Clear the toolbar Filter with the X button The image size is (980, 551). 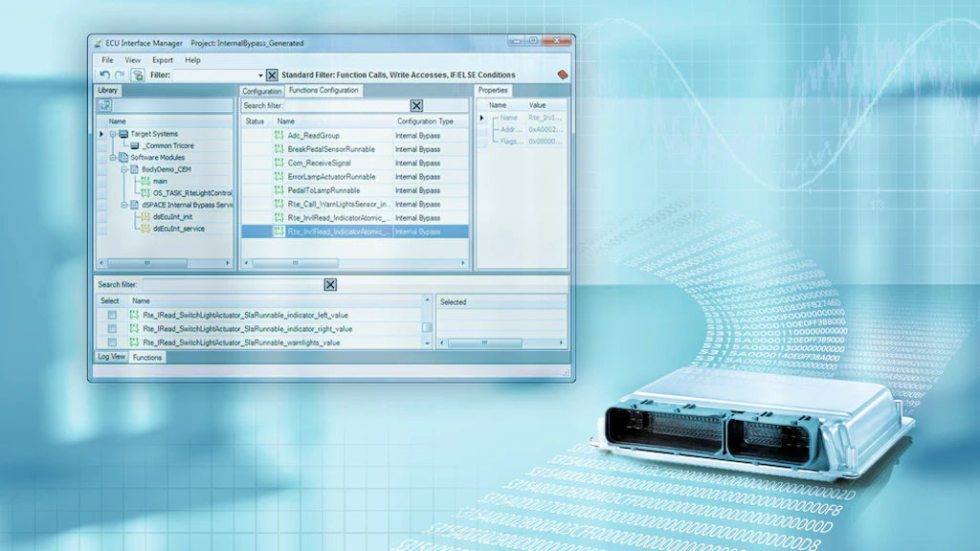click(272, 75)
